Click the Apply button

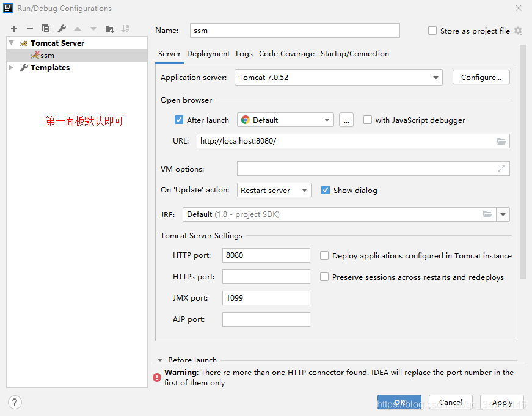click(x=502, y=402)
